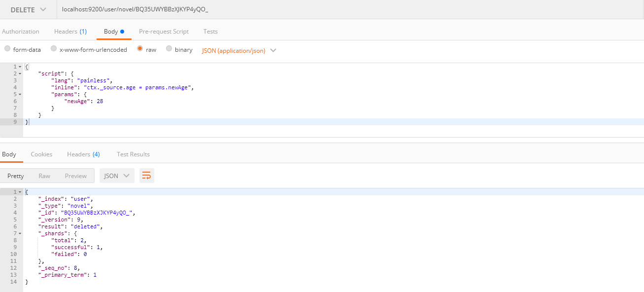The image size is (644, 292).
Task: Click the "failed": 0 response line
Action: [x=69, y=254]
